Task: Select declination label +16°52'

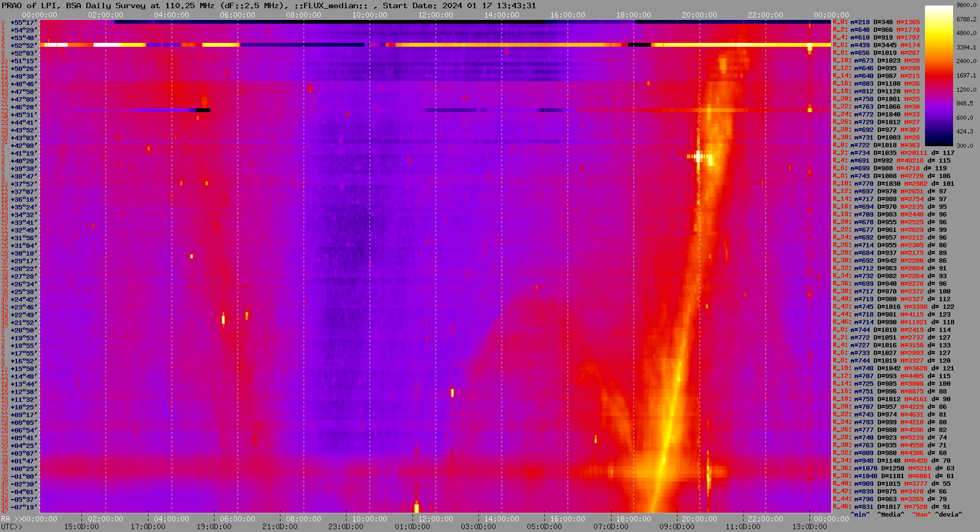Action: tap(24, 361)
